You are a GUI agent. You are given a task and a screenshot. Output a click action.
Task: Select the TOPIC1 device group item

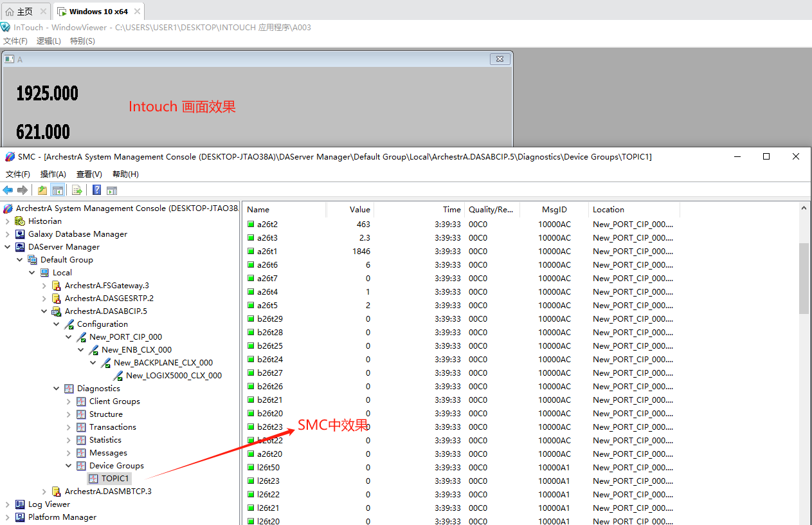tap(114, 478)
